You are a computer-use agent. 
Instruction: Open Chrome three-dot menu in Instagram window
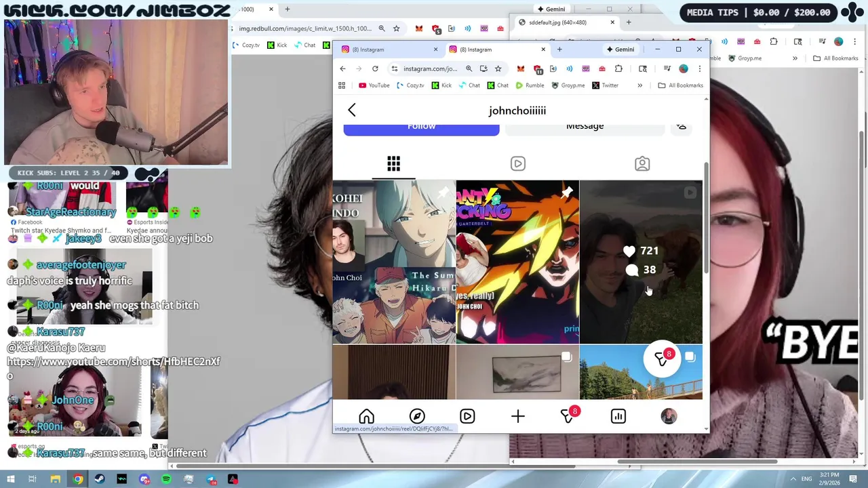click(699, 68)
